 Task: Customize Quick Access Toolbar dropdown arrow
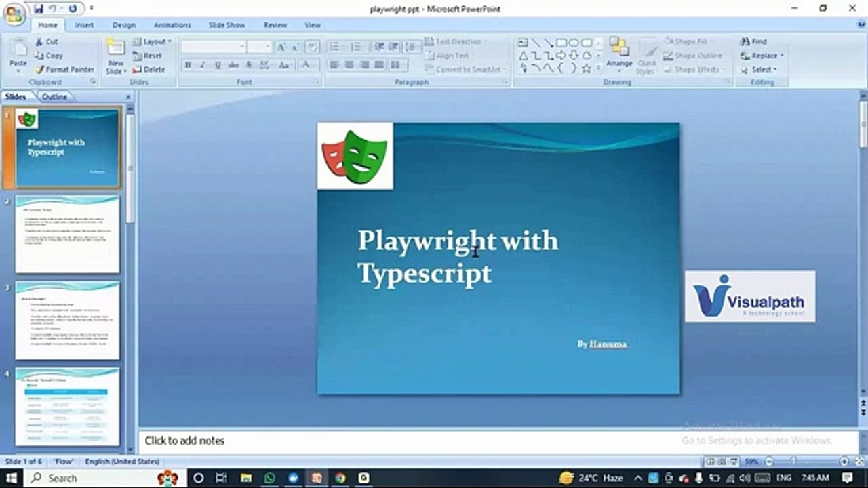91,9
